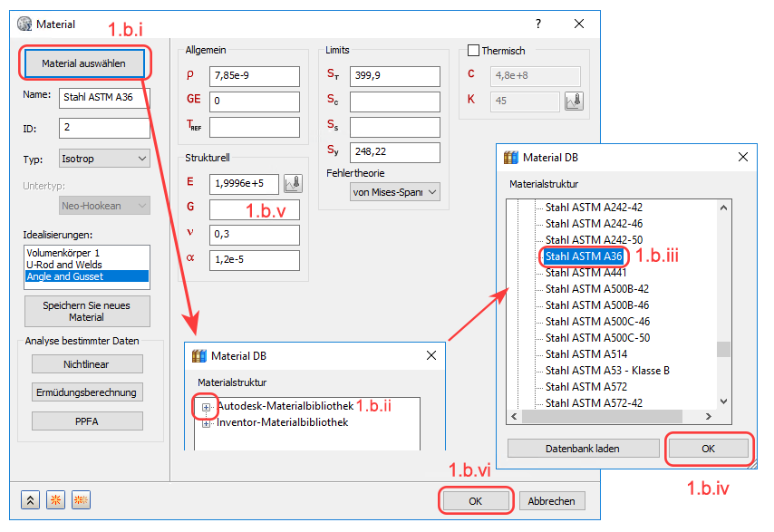Select Stahl ASTM A572-42 in material tree

594,402
